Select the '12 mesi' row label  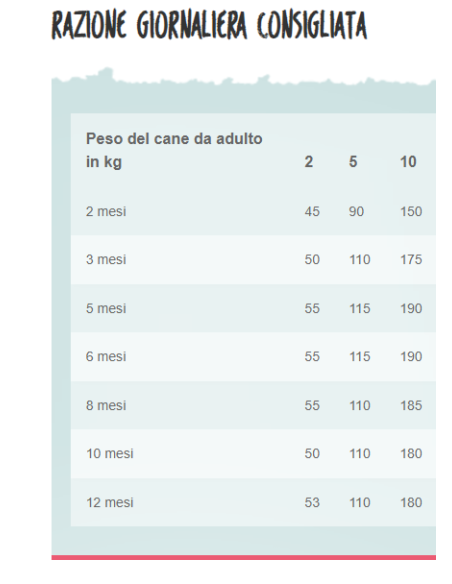coord(110,502)
